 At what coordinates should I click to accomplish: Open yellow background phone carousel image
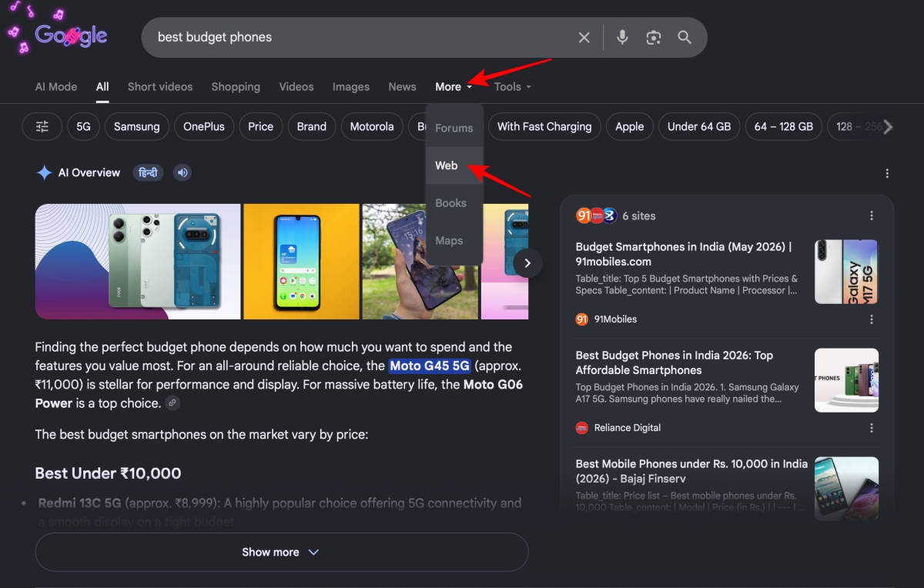301,261
